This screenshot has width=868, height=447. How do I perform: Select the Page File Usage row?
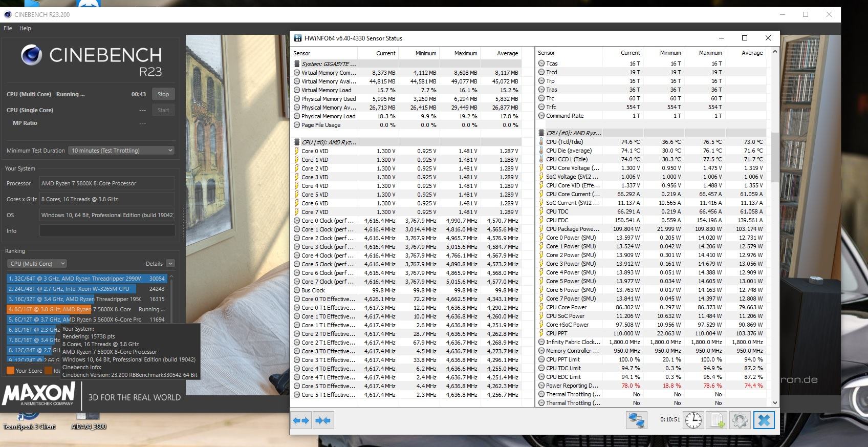click(x=407, y=125)
